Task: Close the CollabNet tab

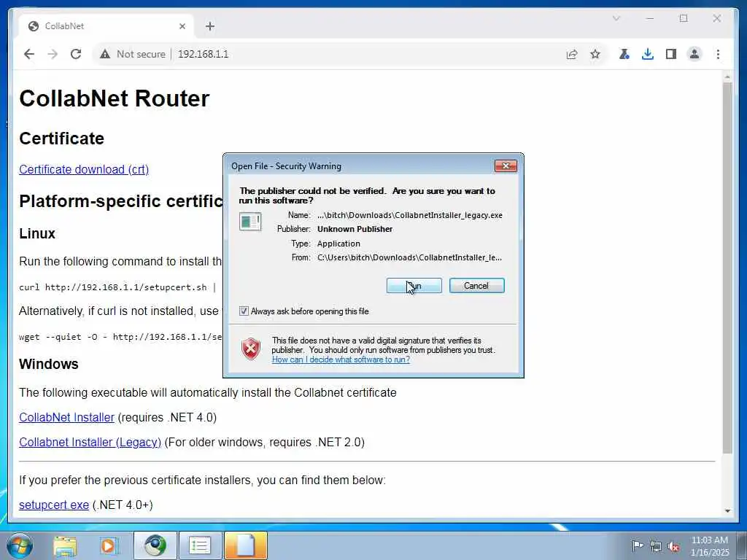Action: [x=182, y=26]
